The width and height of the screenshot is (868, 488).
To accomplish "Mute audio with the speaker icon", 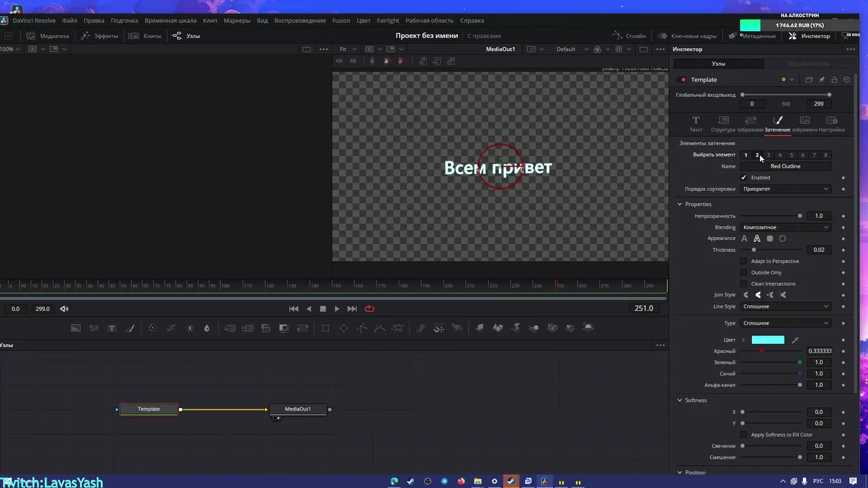I will point(64,308).
